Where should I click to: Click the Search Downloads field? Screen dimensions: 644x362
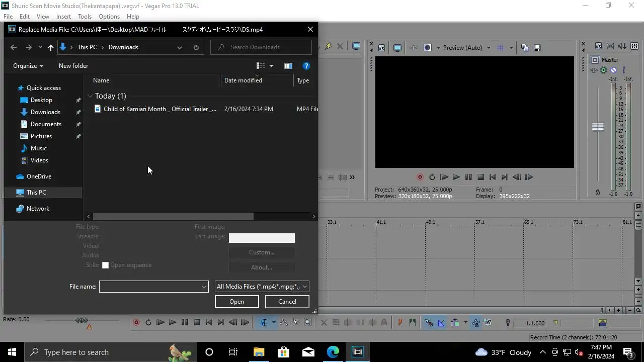tap(261, 47)
